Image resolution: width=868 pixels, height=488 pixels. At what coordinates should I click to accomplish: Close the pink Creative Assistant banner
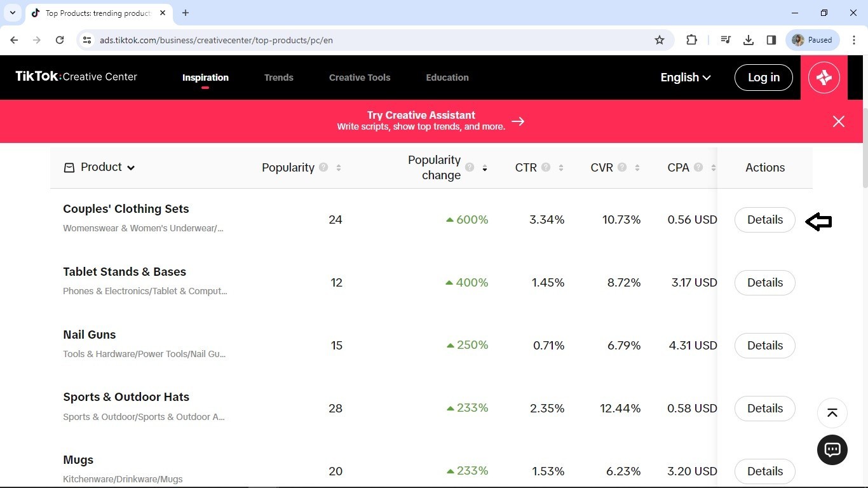point(838,121)
